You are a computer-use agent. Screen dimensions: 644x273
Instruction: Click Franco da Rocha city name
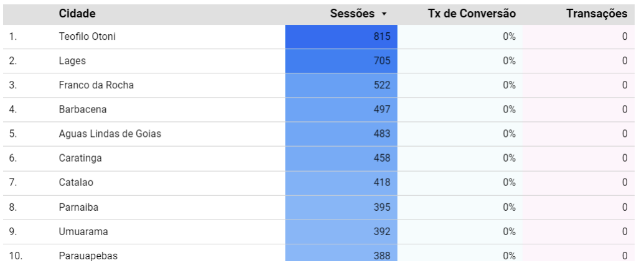pyautogui.click(x=96, y=85)
